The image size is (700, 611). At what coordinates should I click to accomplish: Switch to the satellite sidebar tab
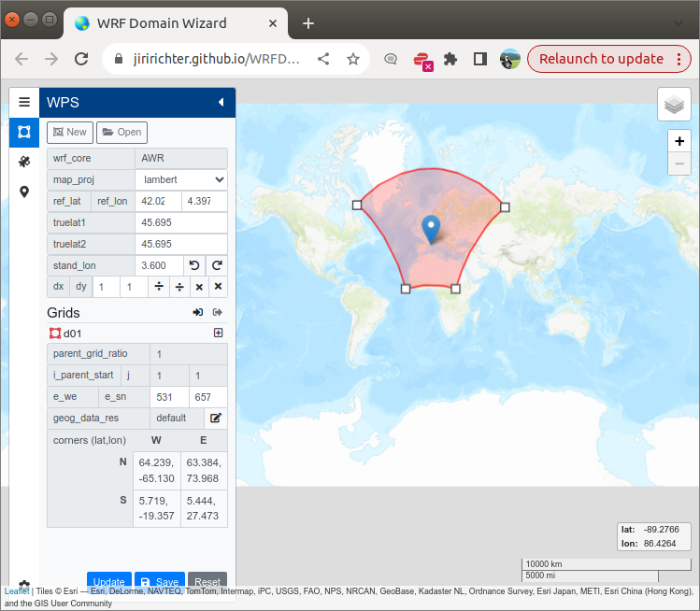(x=24, y=162)
